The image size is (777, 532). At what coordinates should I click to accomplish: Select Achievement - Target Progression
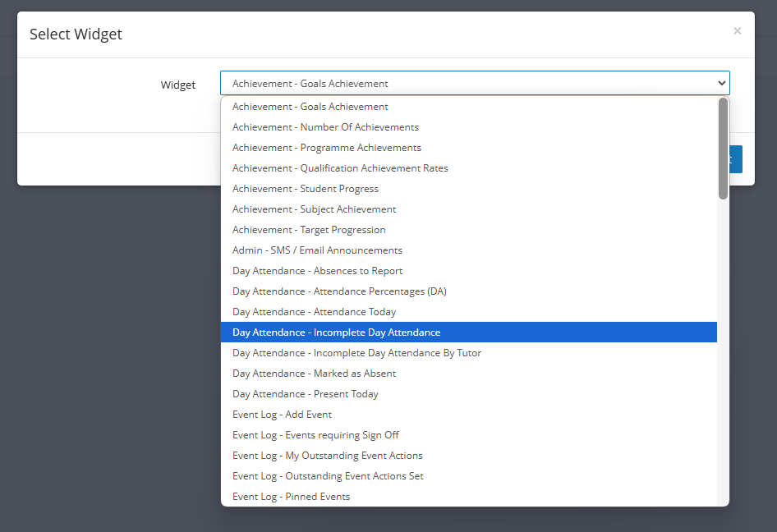tap(469, 230)
